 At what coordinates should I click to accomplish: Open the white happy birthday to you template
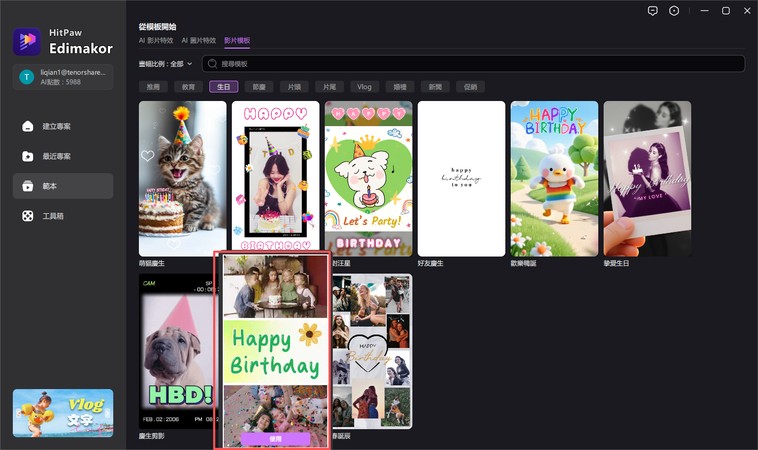point(461,178)
